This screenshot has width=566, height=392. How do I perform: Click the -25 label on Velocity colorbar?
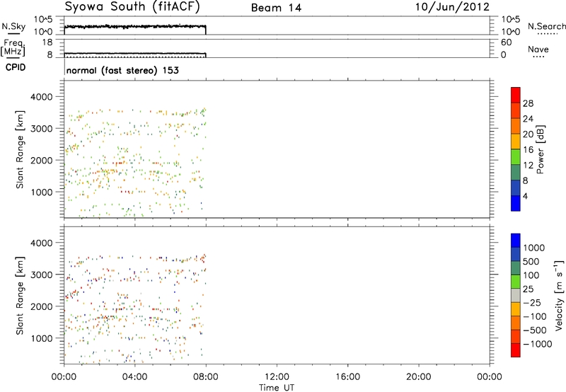[532, 303]
